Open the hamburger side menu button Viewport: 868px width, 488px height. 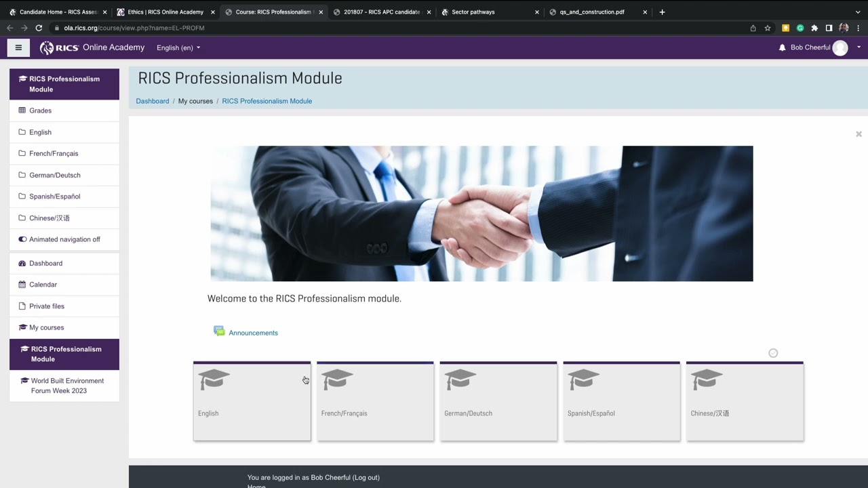(18, 47)
